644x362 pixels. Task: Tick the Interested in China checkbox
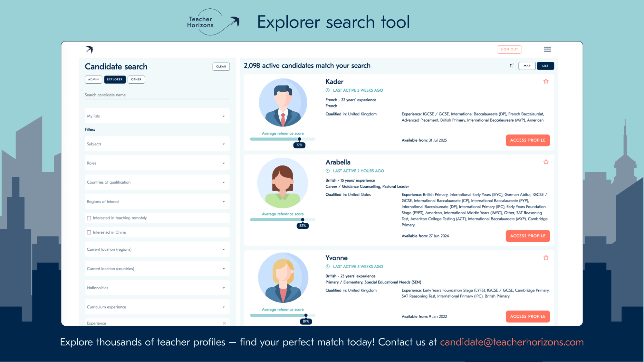89,232
